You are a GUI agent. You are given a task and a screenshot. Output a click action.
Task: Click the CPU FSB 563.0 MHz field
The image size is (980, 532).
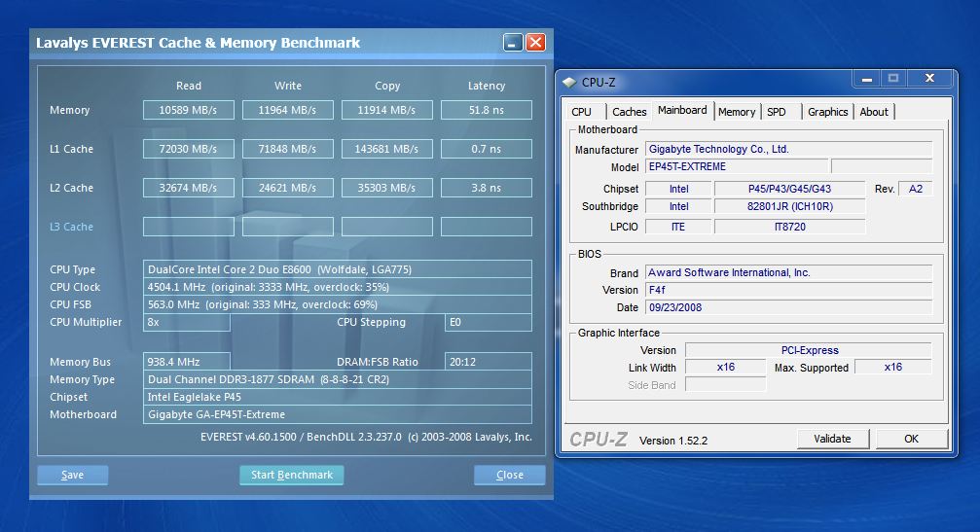point(338,304)
